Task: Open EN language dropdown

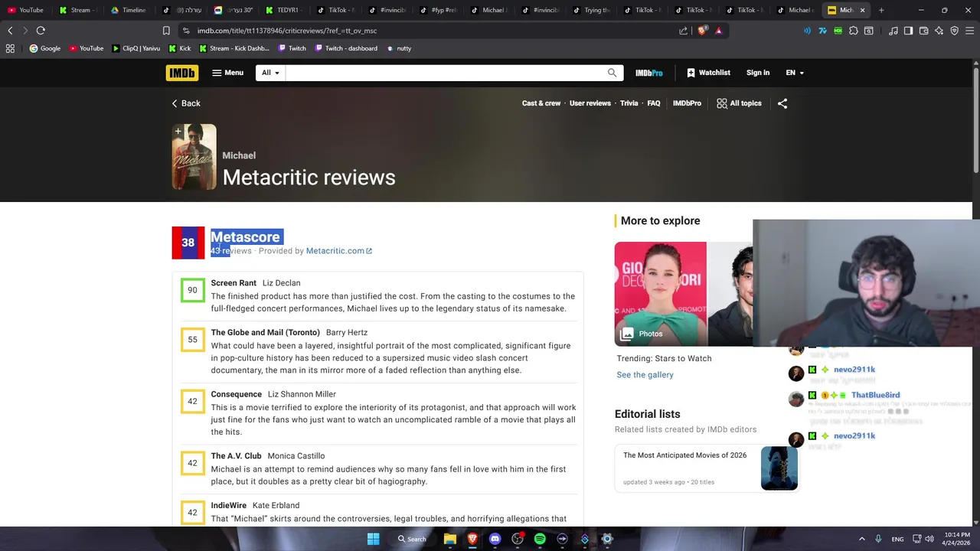Action: 795,73
